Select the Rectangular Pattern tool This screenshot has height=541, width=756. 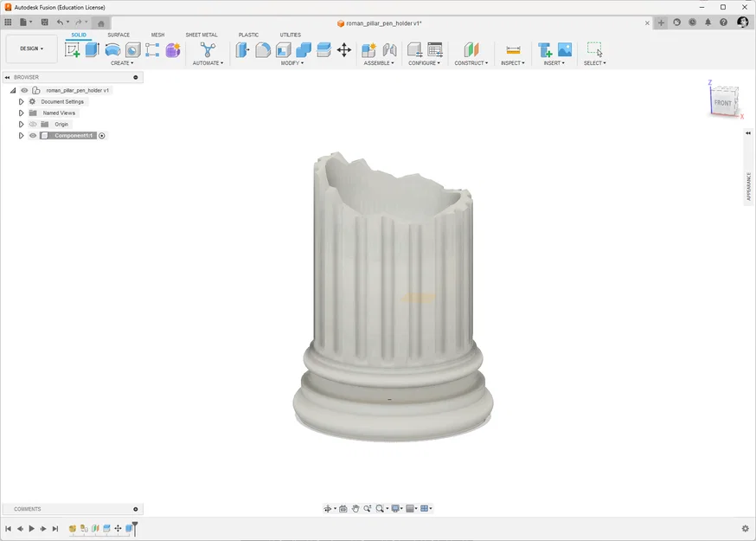[152, 49]
